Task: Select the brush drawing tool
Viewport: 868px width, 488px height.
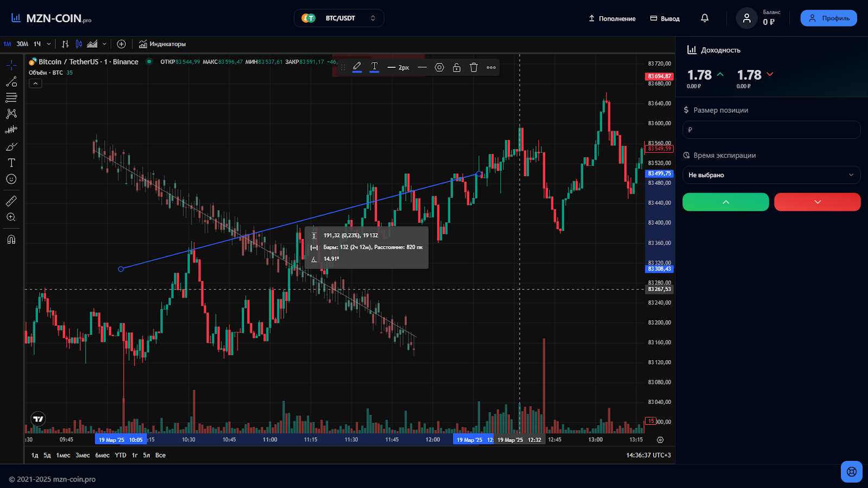Action: (11, 146)
